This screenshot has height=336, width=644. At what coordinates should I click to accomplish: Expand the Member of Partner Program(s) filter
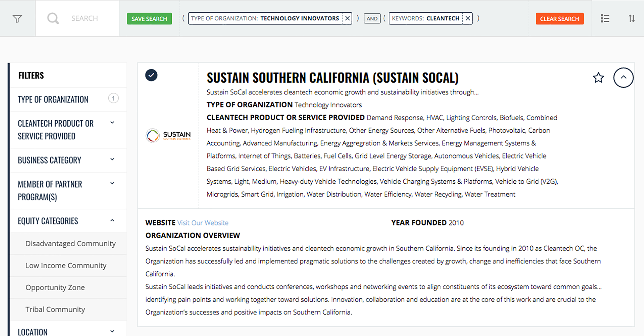click(68, 191)
